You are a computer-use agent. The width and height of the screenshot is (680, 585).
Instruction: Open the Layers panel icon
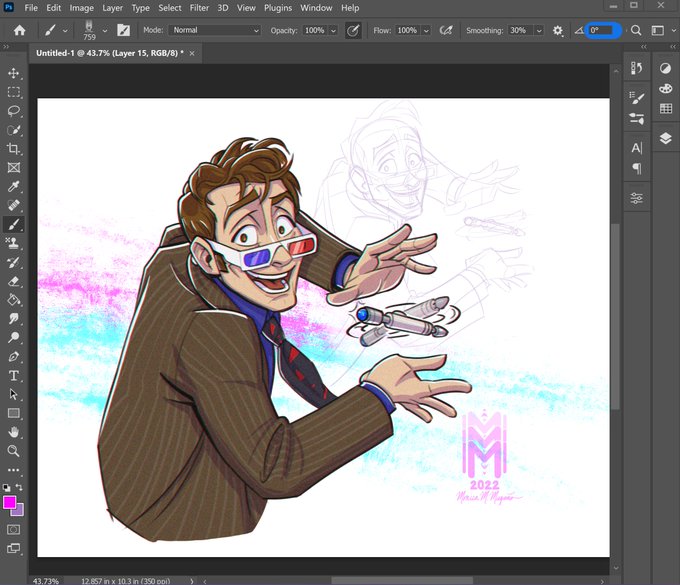666,139
